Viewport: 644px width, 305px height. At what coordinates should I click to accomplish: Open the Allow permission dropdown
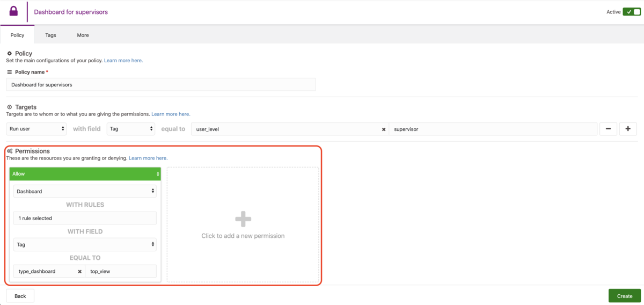85,173
